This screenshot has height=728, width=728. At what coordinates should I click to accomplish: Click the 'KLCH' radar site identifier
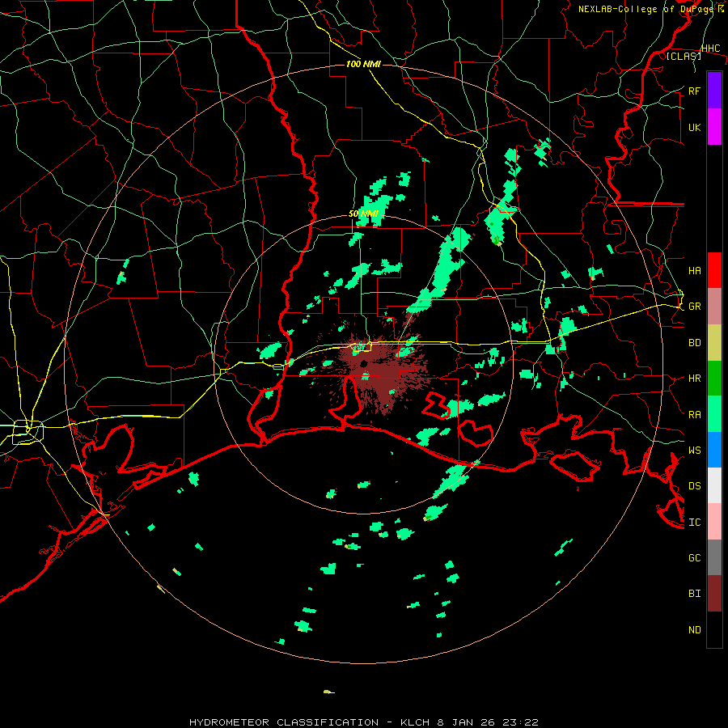[x=417, y=722]
